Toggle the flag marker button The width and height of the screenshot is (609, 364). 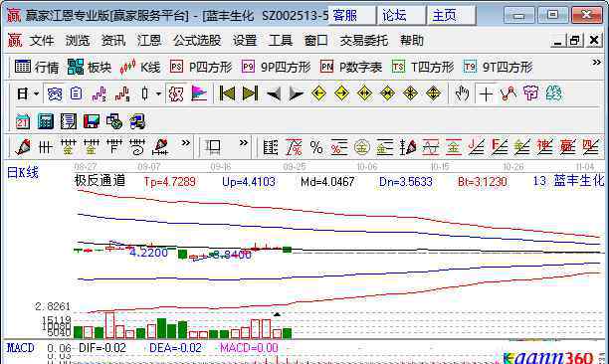199,93
